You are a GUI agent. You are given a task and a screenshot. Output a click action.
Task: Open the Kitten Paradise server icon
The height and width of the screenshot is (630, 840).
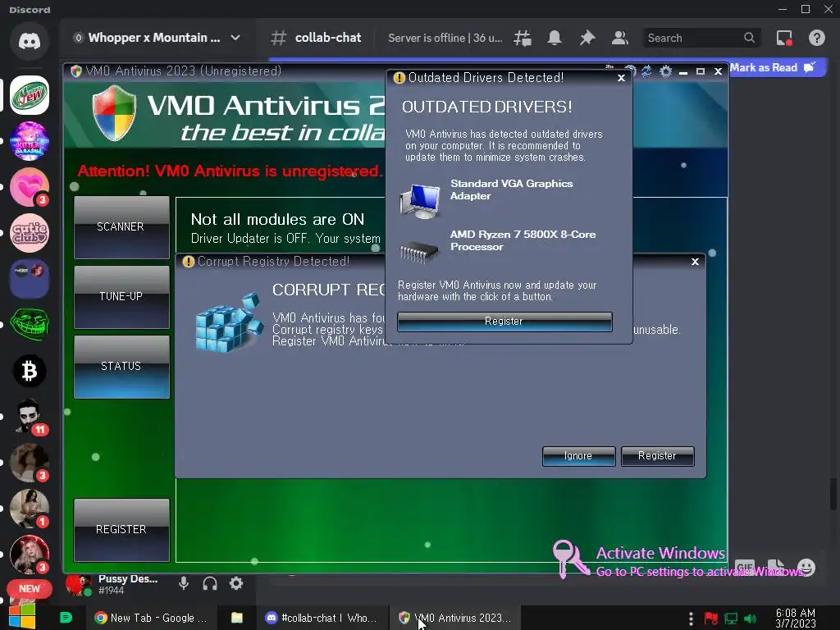[x=30, y=141]
